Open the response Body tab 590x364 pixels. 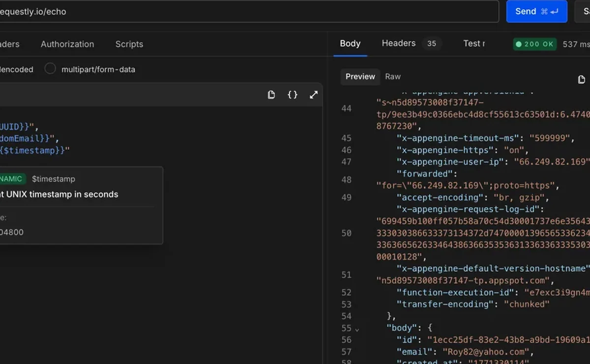click(x=350, y=43)
